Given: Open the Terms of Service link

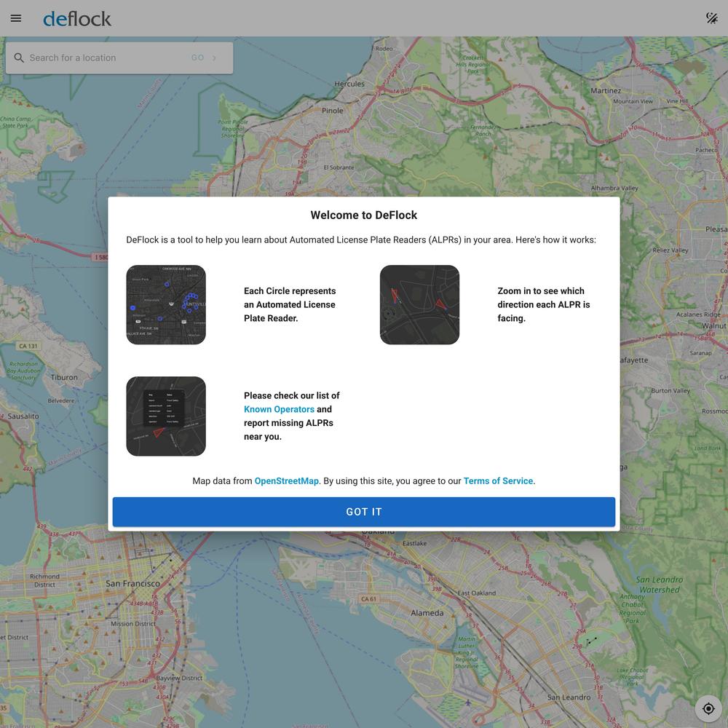Looking at the screenshot, I should click(498, 481).
